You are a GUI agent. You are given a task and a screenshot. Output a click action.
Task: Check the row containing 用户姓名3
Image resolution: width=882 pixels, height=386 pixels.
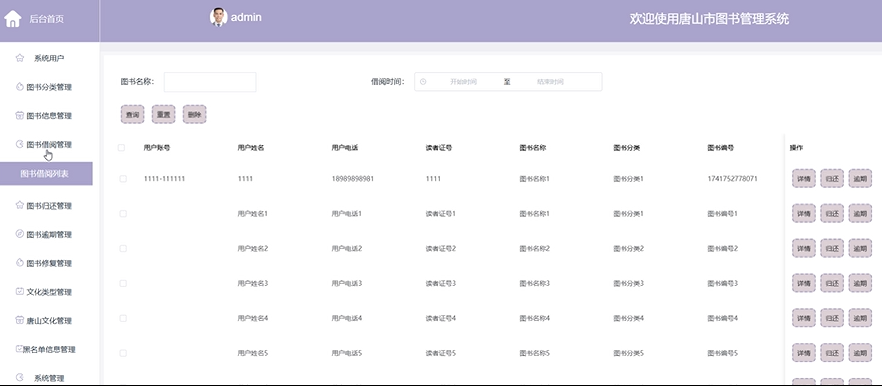pos(123,284)
